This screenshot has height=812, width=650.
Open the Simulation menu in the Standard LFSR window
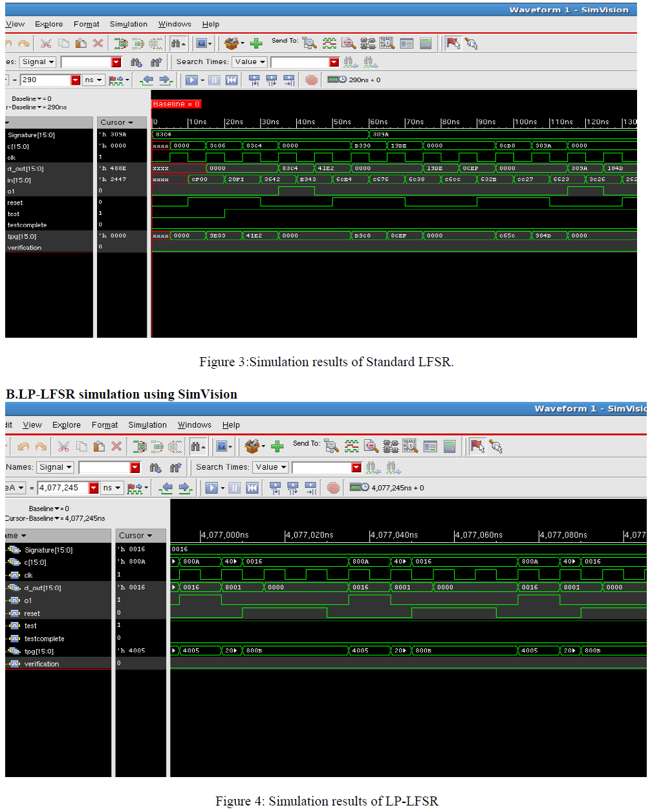tap(128, 24)
